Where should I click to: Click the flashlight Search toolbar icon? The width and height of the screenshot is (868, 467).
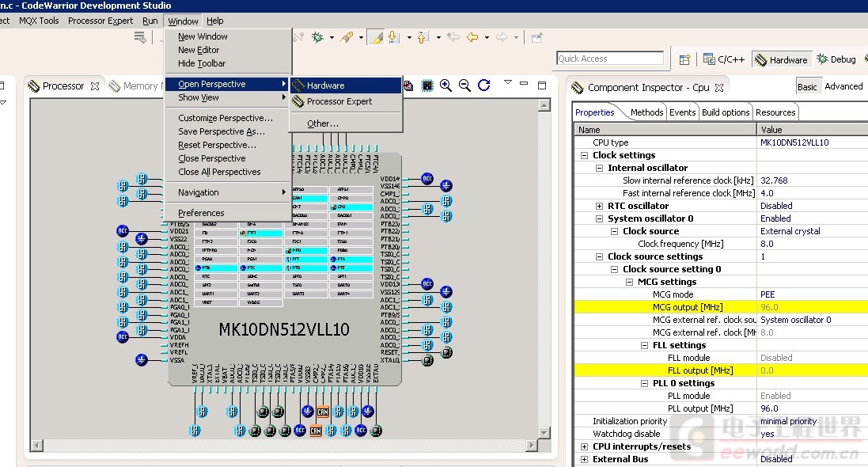click(347, 38)
